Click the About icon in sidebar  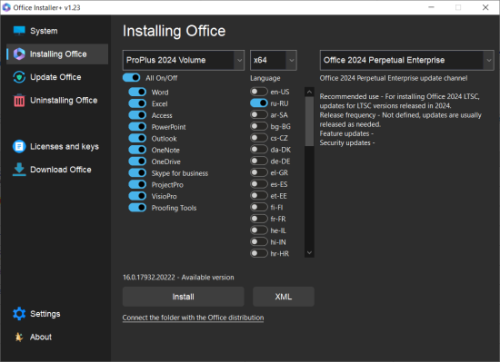(19, 337)
